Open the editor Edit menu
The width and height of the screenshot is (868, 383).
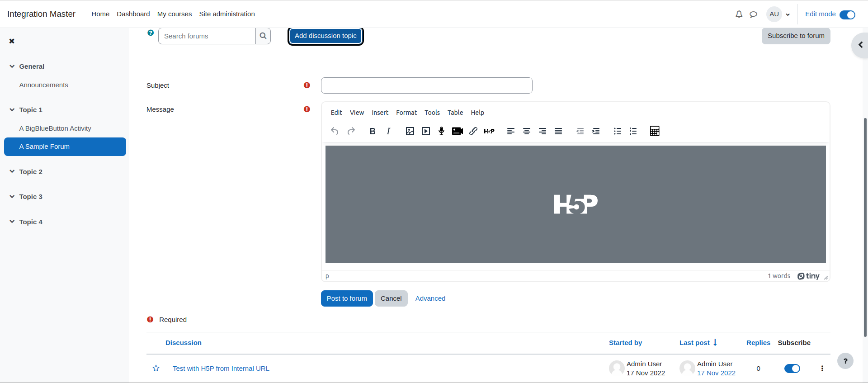tap(336, 113)
